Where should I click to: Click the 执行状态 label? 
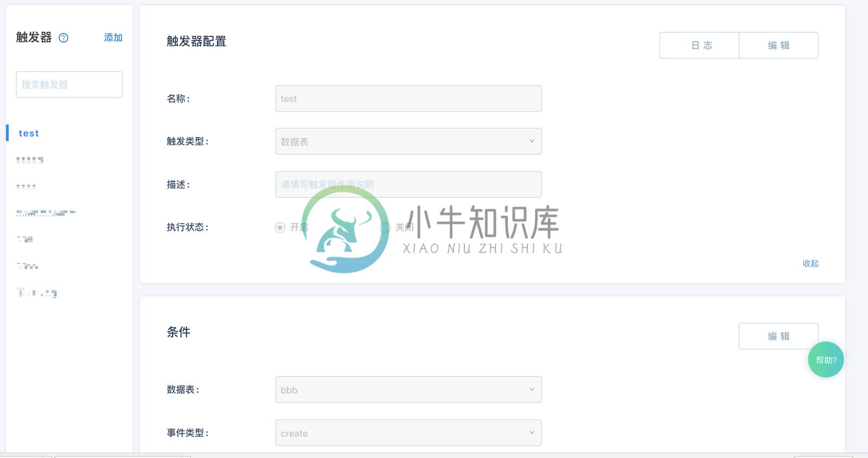[x=187, y=227]
